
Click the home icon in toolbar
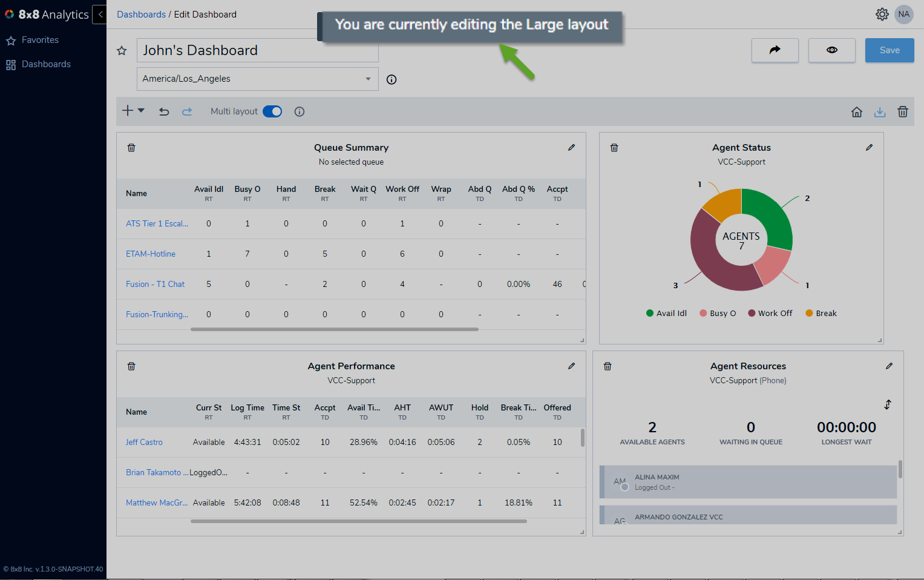(x=857, y=111)
